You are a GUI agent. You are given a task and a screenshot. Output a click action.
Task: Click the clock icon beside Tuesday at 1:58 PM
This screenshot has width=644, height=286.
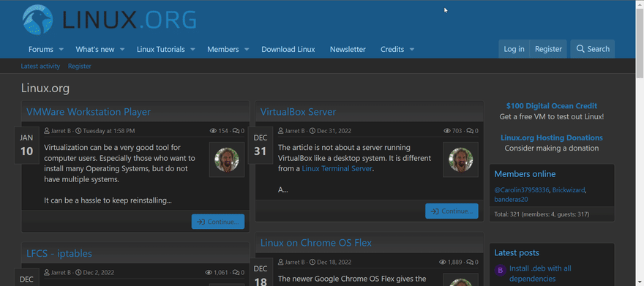[78, 131]
